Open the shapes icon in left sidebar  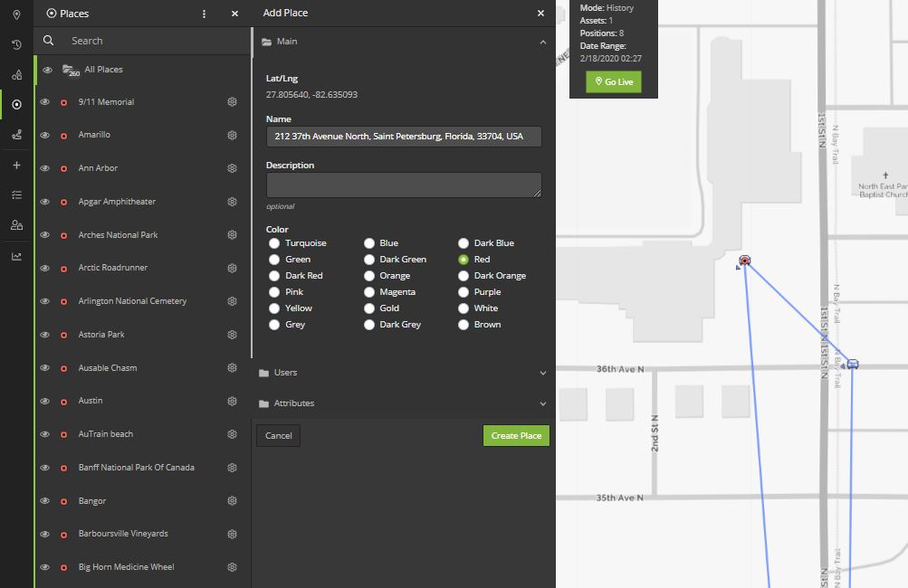coord(16,75)
